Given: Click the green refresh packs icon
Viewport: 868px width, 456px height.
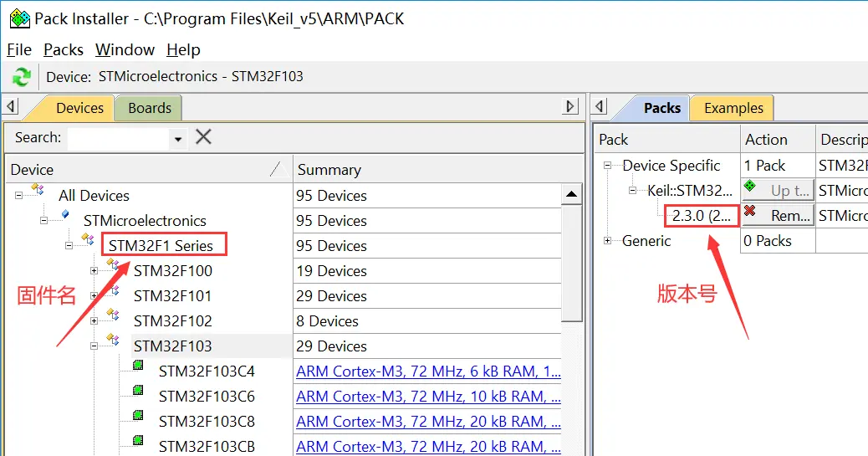Looking at the screenshot, I should [x=21, y=76].
